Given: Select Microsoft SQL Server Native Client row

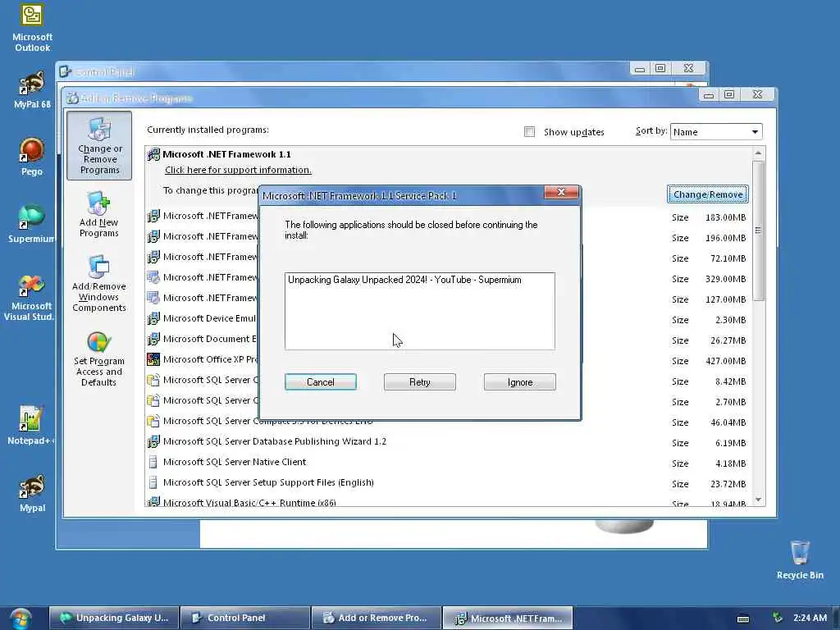Looking at the screenshot, I should 449,462.
